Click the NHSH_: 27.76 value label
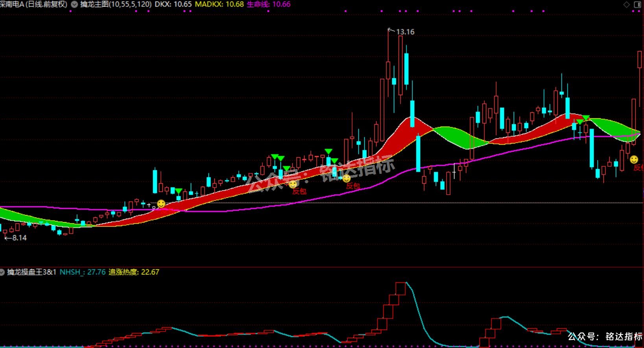The width and height of the screenshot is (644, 348). 83,272
